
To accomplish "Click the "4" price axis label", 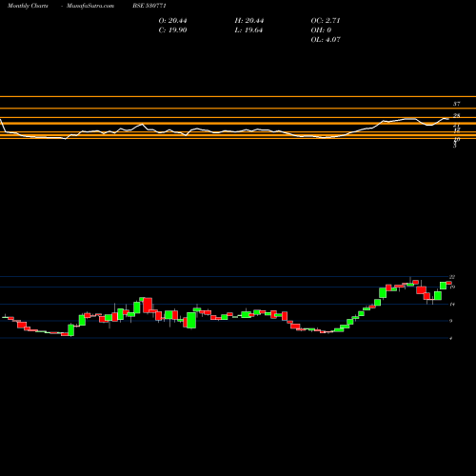I will 451,338.
